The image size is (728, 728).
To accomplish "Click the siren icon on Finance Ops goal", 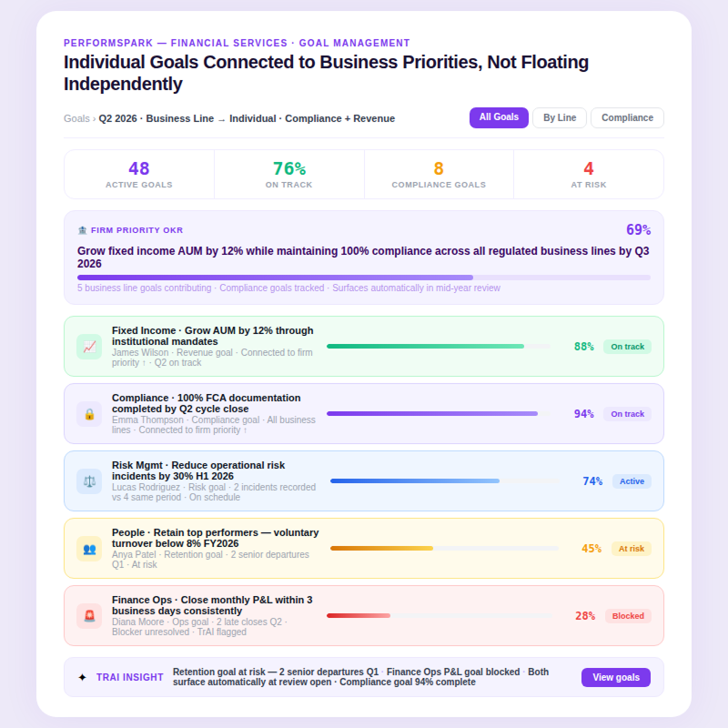I will click(89, 616).
